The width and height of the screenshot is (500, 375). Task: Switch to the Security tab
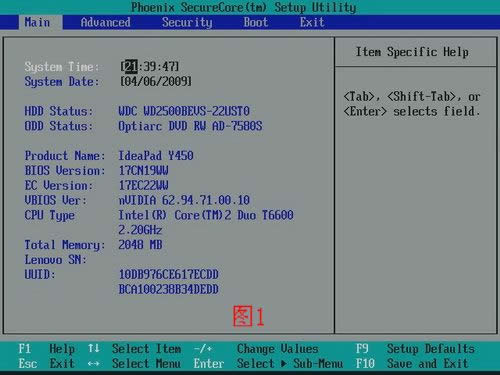click(x=187, y=22)
